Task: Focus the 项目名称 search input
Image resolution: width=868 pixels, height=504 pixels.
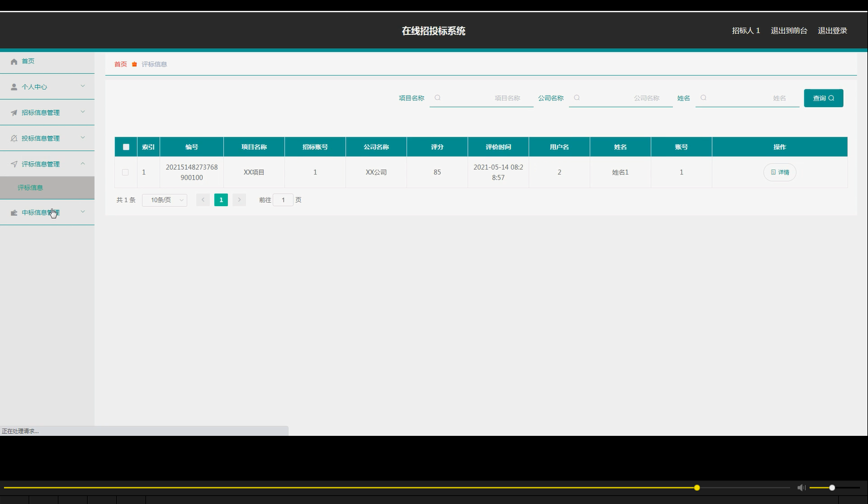Action: pyautogui.click(x=482, y=98)
